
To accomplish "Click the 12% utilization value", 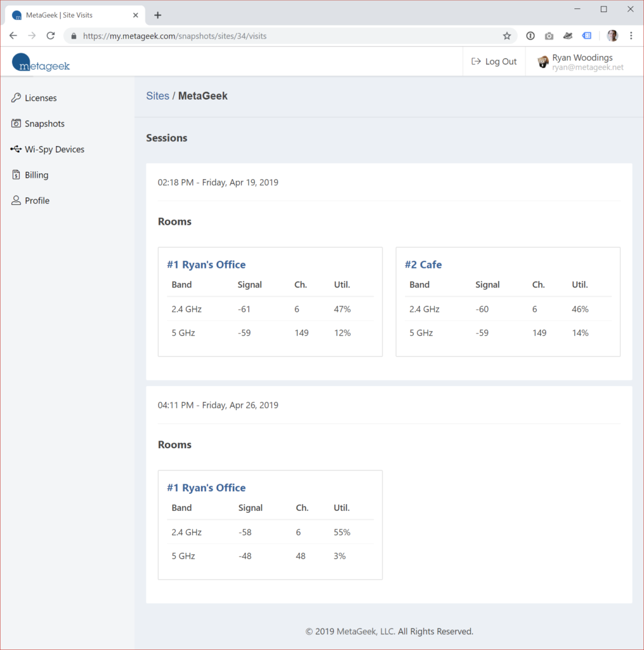I will [x=343, y=333].
